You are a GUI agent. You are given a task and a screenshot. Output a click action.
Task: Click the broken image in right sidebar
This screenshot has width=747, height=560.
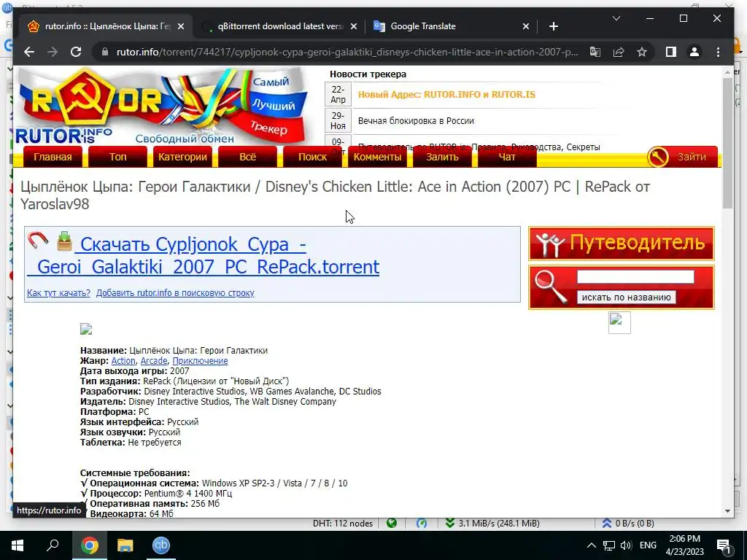[619, 322]
